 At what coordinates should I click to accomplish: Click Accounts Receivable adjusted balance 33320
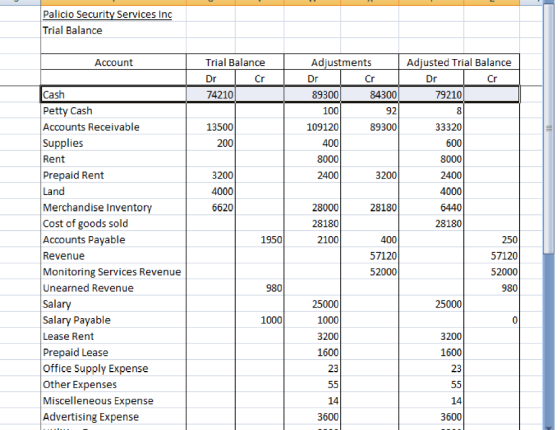[431, 127]
